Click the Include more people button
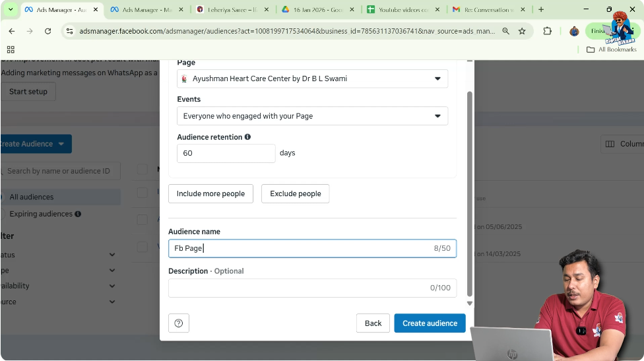Screen dimensions: 644x361 (210, 193)
